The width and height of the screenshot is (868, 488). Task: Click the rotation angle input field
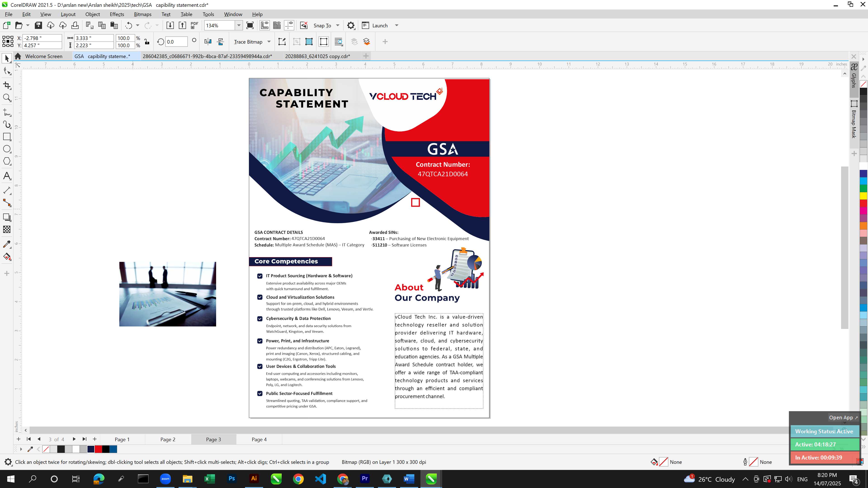pyautogui.click(x=177, y=42)
